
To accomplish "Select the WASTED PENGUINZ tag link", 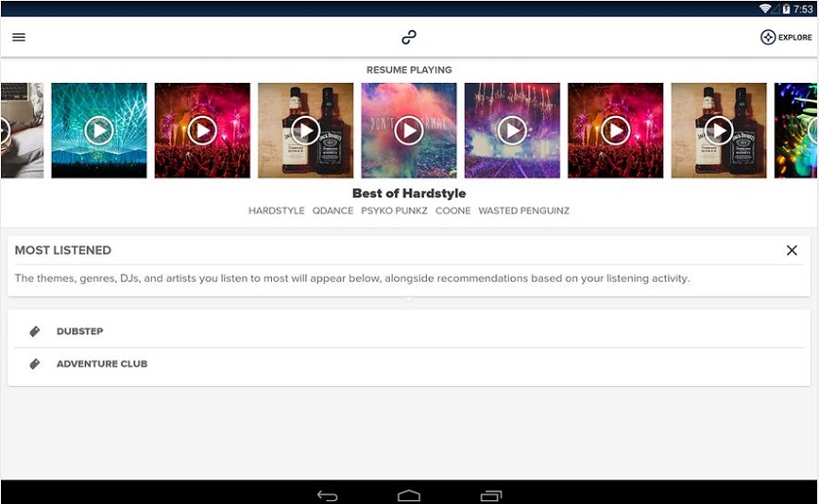I will pos(524,211).
